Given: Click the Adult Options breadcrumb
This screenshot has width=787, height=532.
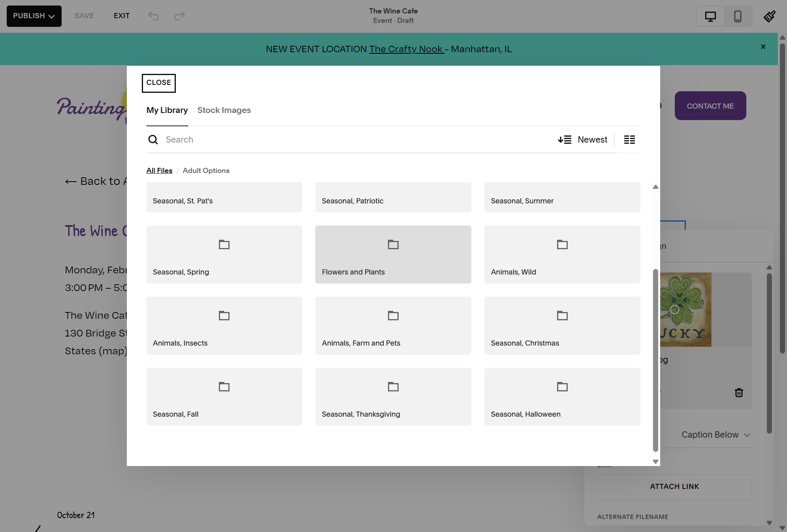Looking at the screenshot, I should [x=206, y=171].
